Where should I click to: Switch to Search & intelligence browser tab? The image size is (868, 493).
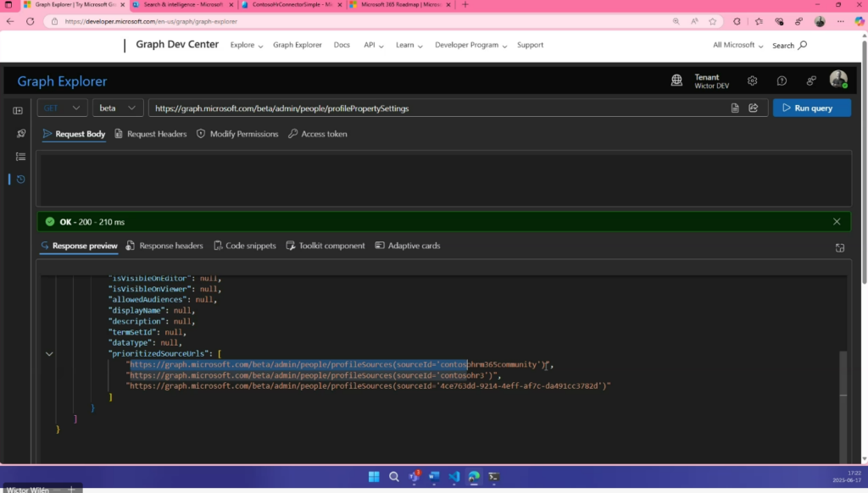[183, 4]
